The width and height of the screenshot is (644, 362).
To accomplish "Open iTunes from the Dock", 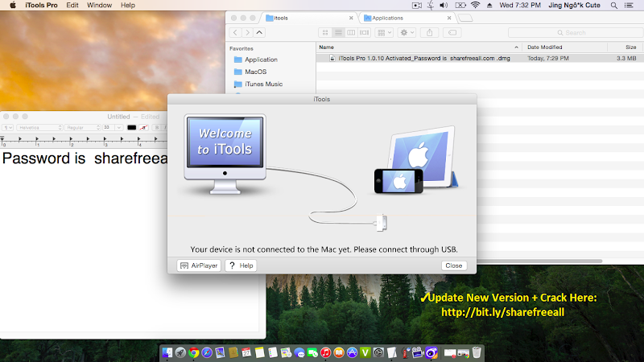I will (x=326, y=352).
